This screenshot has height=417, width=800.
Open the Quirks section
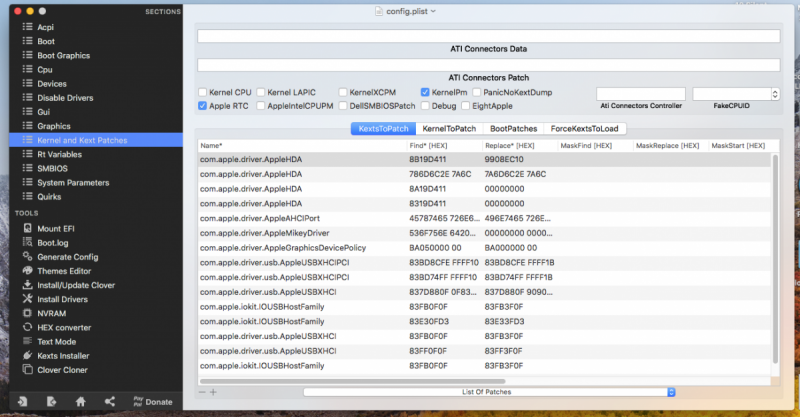(x=49, y=197)
